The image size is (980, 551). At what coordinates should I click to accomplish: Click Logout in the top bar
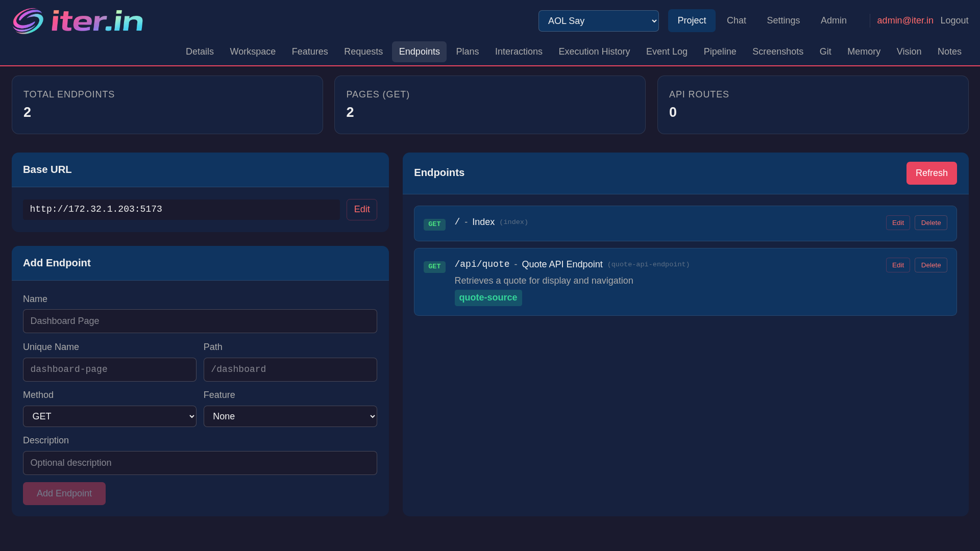(954, 20)
